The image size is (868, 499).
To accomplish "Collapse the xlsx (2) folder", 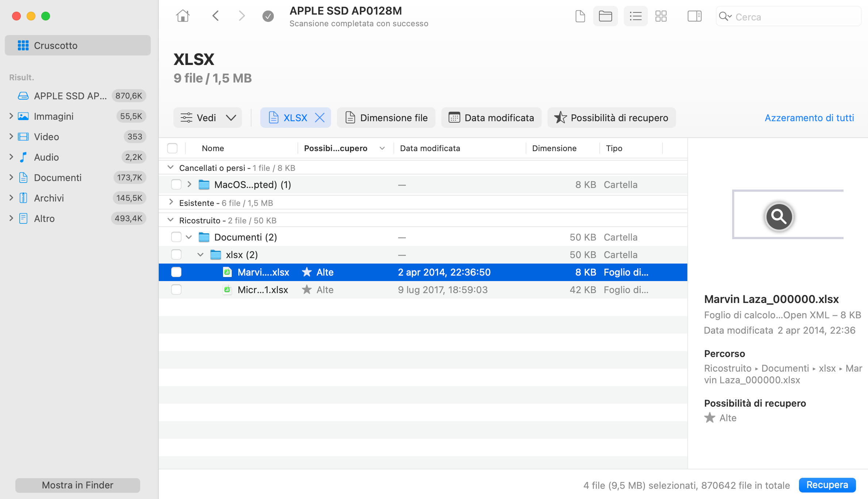I will (x=200, y=254).
